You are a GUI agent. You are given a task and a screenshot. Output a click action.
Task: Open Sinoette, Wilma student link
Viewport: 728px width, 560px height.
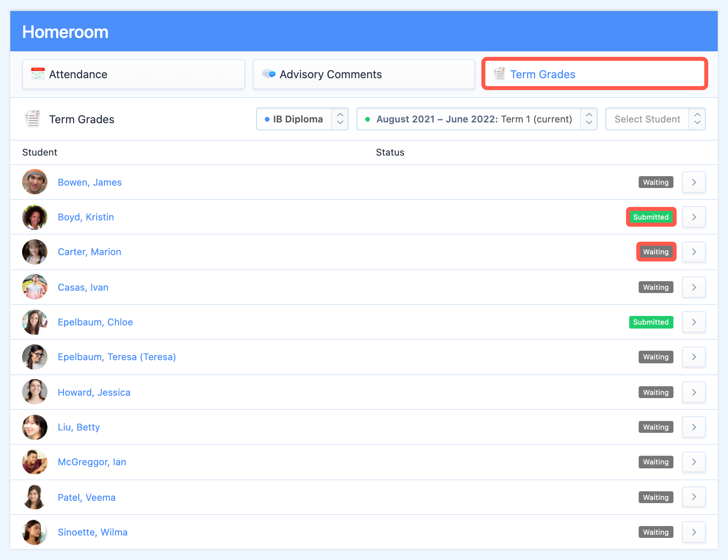92,532
